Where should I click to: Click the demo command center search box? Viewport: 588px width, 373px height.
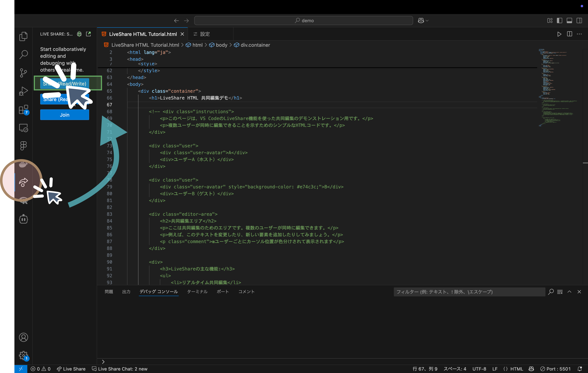point(303,21)
